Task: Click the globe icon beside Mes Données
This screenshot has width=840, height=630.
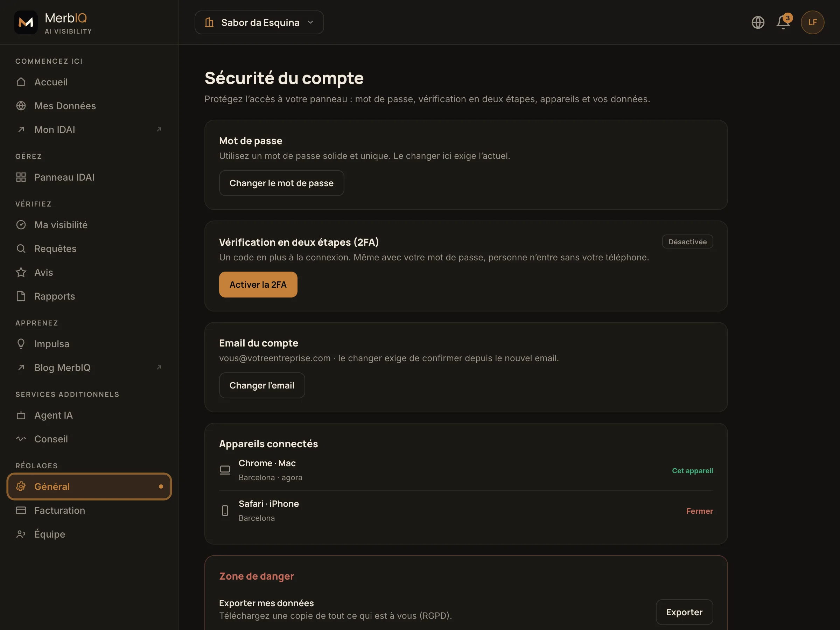Action: [21, 106]
